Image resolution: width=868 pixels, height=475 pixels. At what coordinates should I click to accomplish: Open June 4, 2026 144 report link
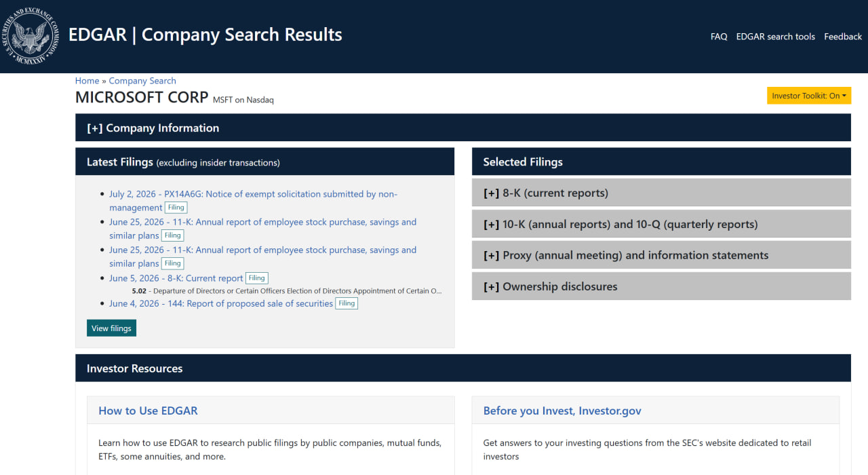[221, 303]
